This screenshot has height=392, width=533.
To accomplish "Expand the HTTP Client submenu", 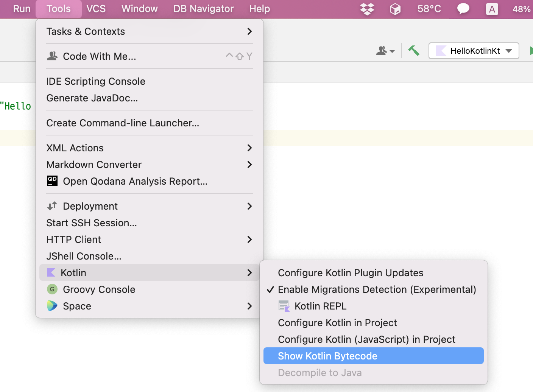I will (150, 240).
